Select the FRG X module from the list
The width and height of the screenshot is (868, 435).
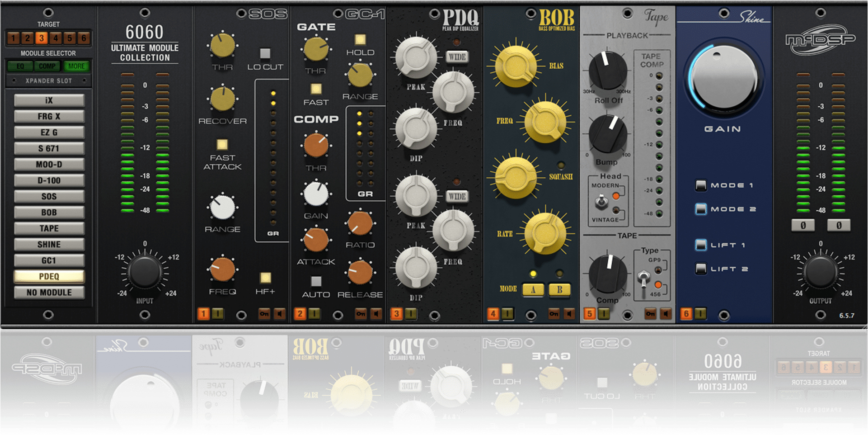pos(49,116)
